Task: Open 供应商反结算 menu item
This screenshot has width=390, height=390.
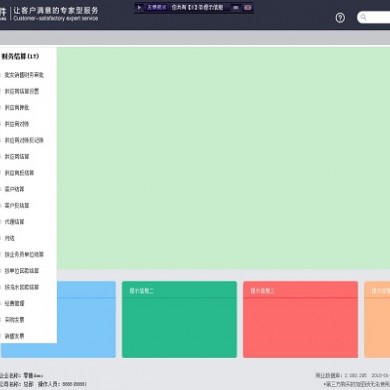Action: [19, 173]
